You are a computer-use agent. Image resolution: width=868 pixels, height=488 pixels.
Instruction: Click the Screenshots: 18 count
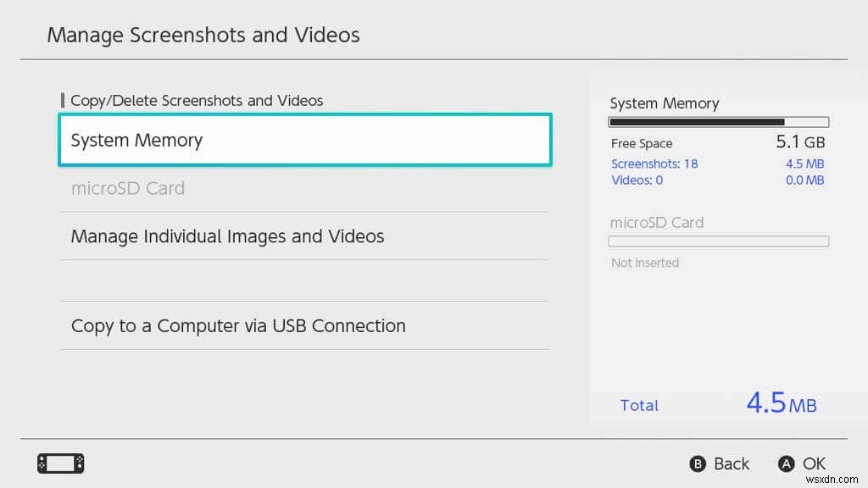point(654,164)
